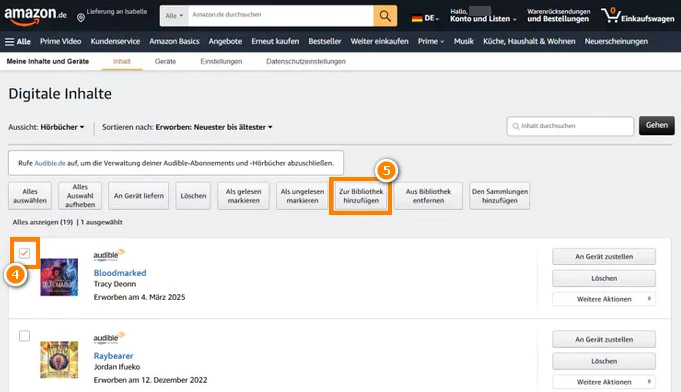681x392 pixels.
Task: Open Neuerscheinungen in the navigation bar
Action: 616,41
